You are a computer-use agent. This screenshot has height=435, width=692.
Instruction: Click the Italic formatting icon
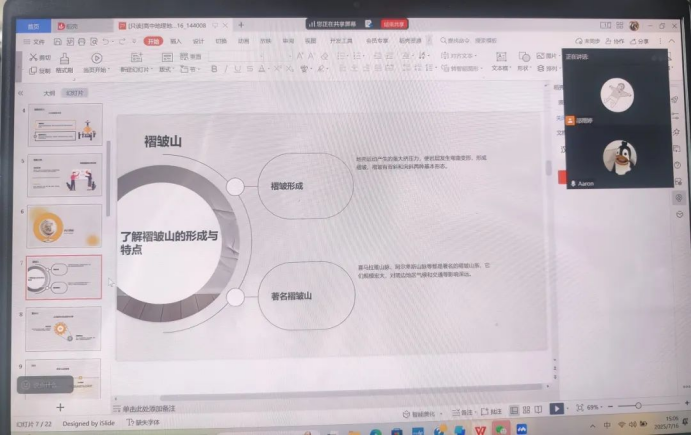226,69
